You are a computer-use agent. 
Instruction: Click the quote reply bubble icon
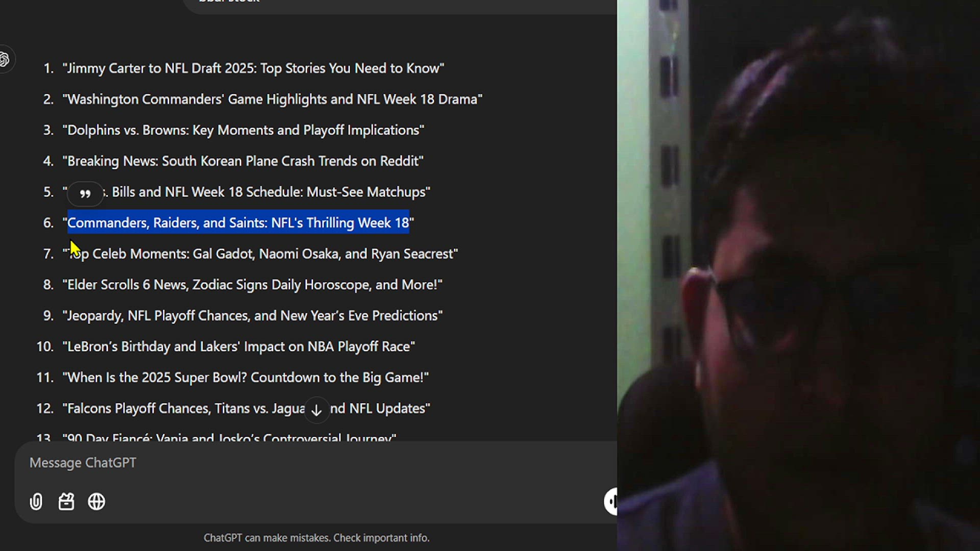pyautogui.click(x=85, y=194)
